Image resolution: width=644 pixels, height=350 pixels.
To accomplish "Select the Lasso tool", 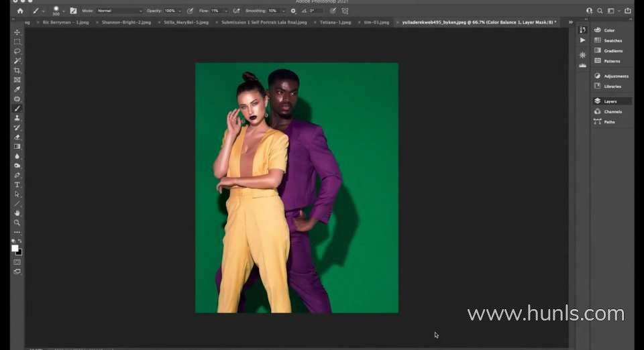I will pos(17,51).
